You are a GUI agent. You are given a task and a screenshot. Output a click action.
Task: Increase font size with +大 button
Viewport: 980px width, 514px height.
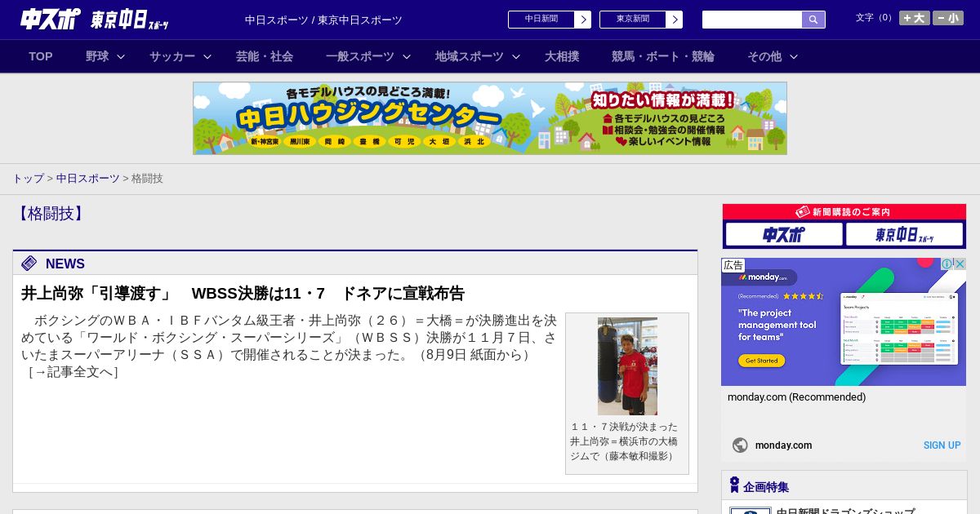click(x=915, y=18)
